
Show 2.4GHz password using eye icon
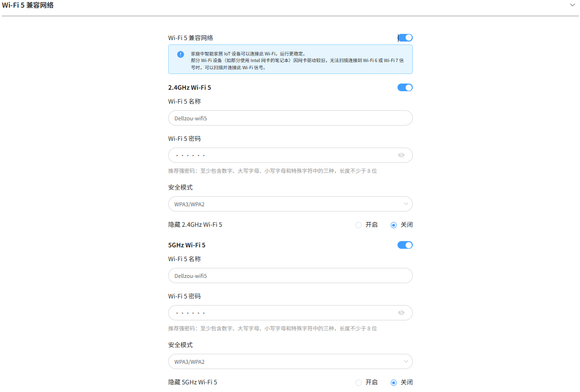point(401,155)
